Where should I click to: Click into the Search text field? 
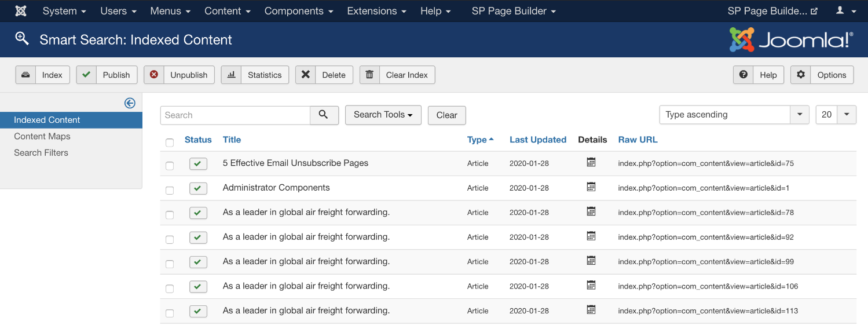(235, 115)
